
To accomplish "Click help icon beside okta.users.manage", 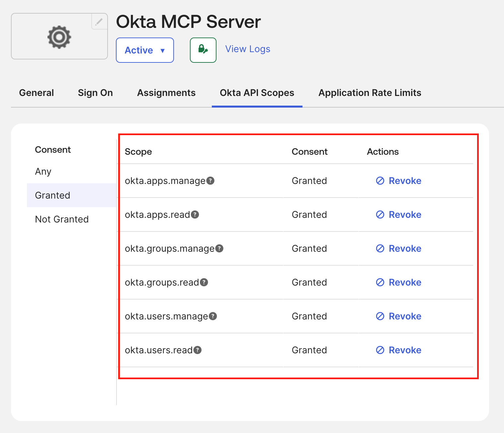I will (213, 316).
